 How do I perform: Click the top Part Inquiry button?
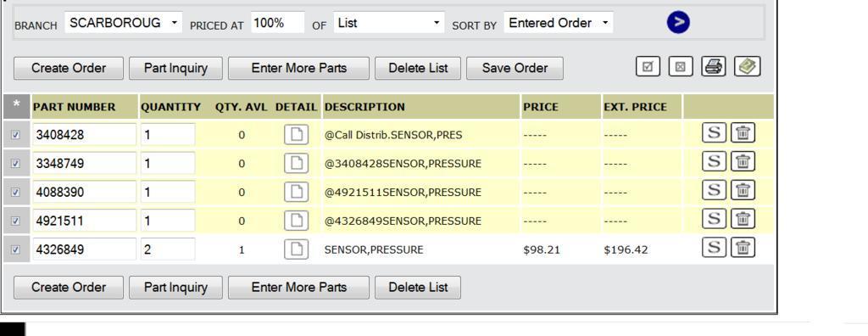click(175, 68)
